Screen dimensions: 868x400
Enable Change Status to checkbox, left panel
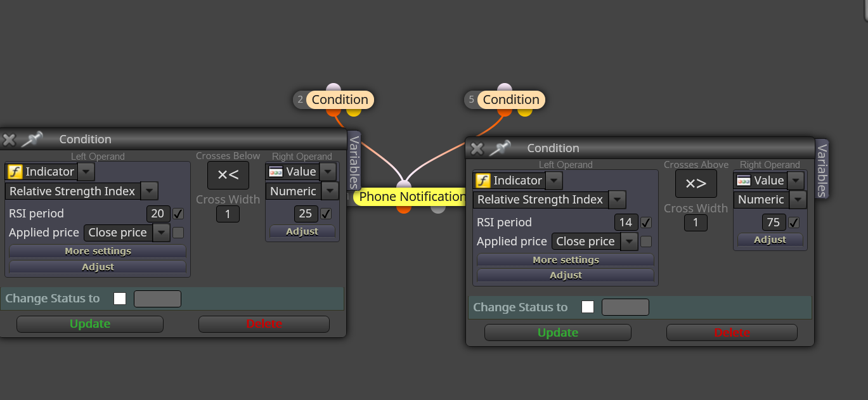point(120,299)
